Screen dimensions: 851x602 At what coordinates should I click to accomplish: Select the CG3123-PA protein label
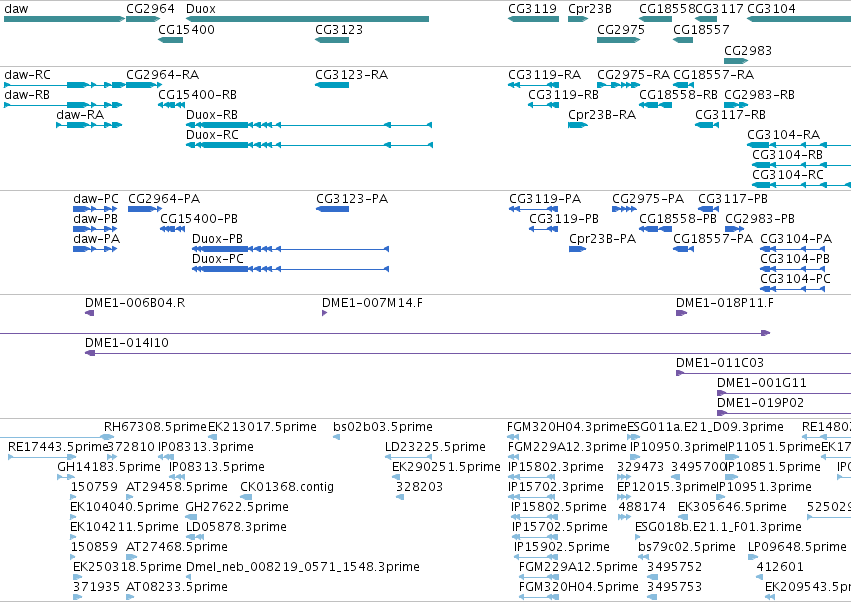click(x=352, y=199)
